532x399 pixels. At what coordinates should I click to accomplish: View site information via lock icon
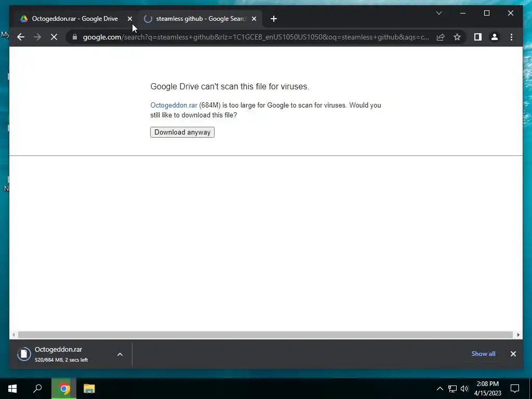(x=75, y=37)
